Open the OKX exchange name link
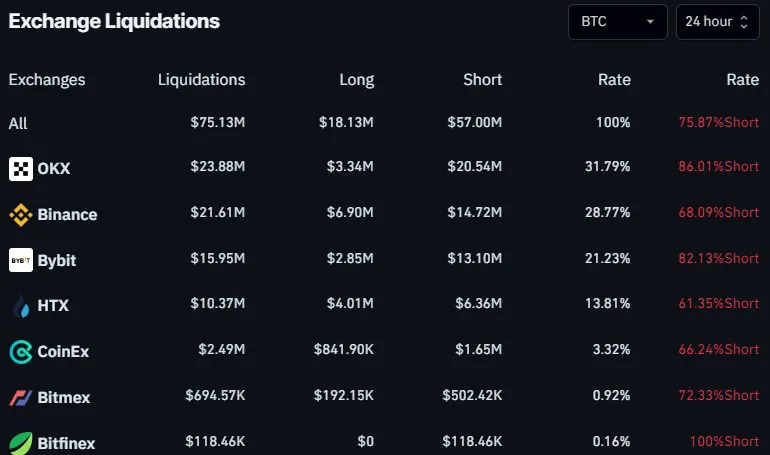The height and width of the screenshot is (455, 770). point(54,169)
